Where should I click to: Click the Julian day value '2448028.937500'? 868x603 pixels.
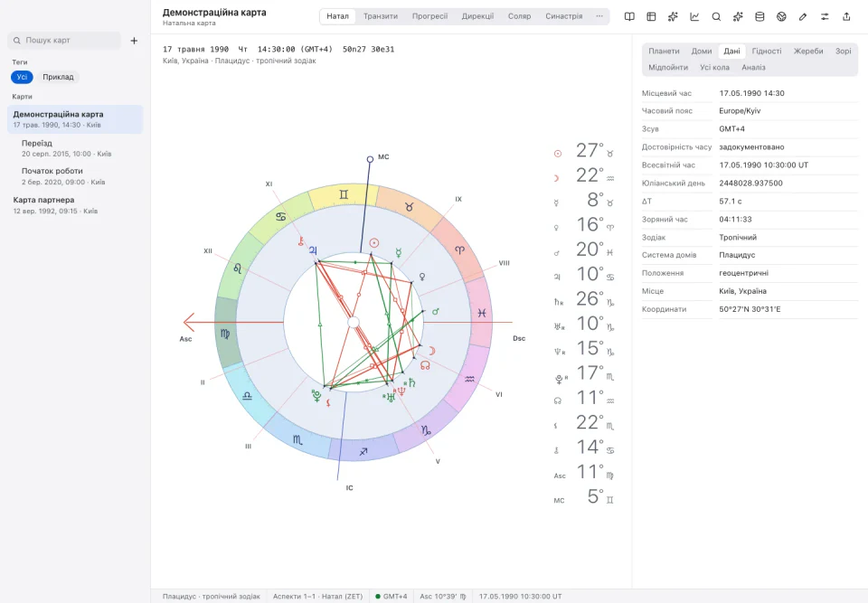(750, 184)
